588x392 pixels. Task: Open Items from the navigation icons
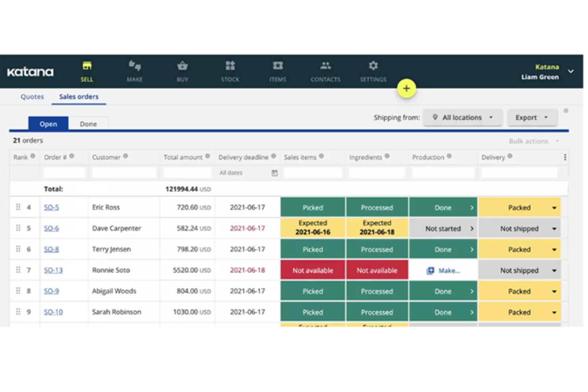(277, 71)
